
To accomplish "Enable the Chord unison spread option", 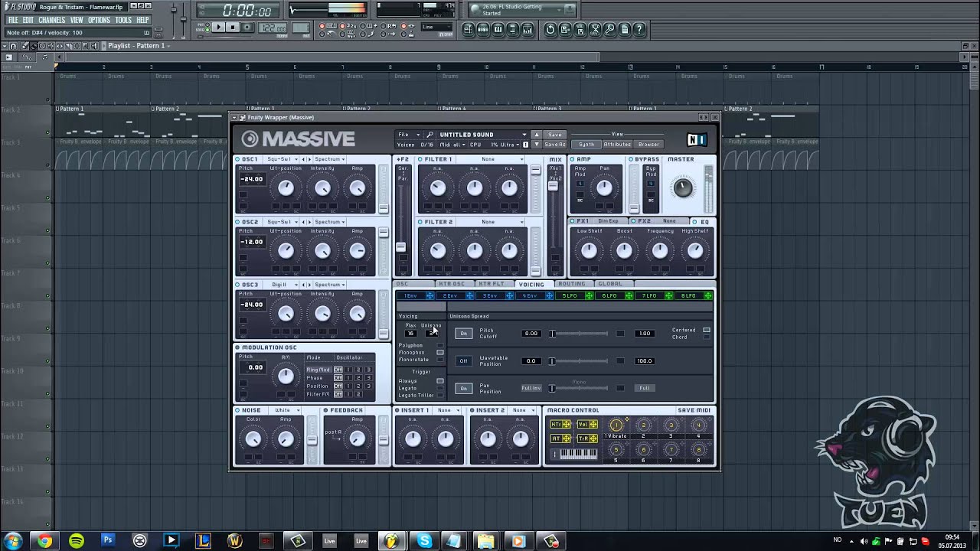I will [707, 337].
